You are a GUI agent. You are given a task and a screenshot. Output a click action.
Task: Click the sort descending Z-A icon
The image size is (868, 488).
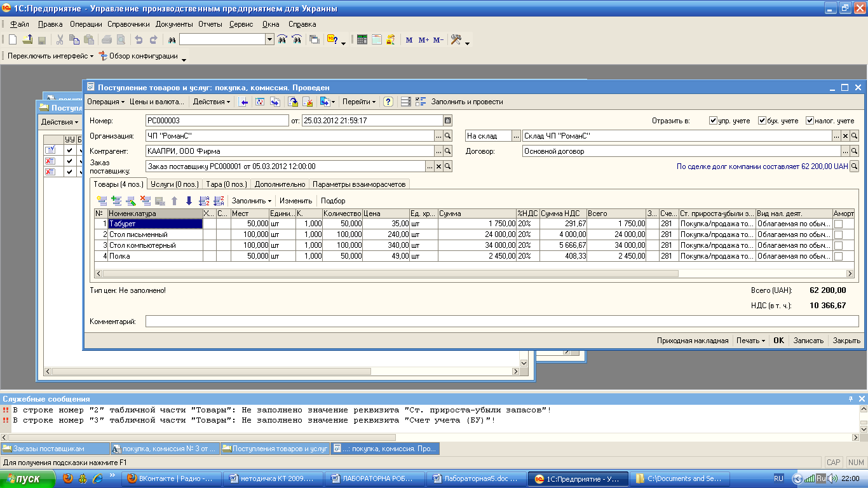[219, 201]
